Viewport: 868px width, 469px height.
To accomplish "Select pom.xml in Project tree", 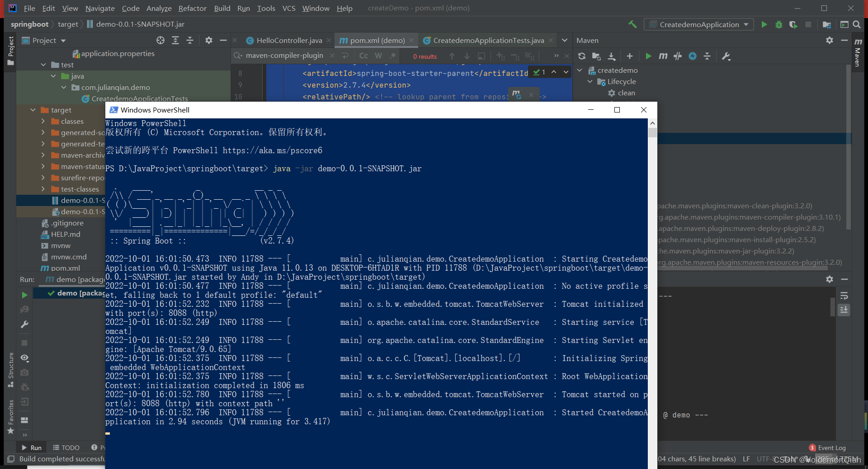I will click(x=65, y=268).
